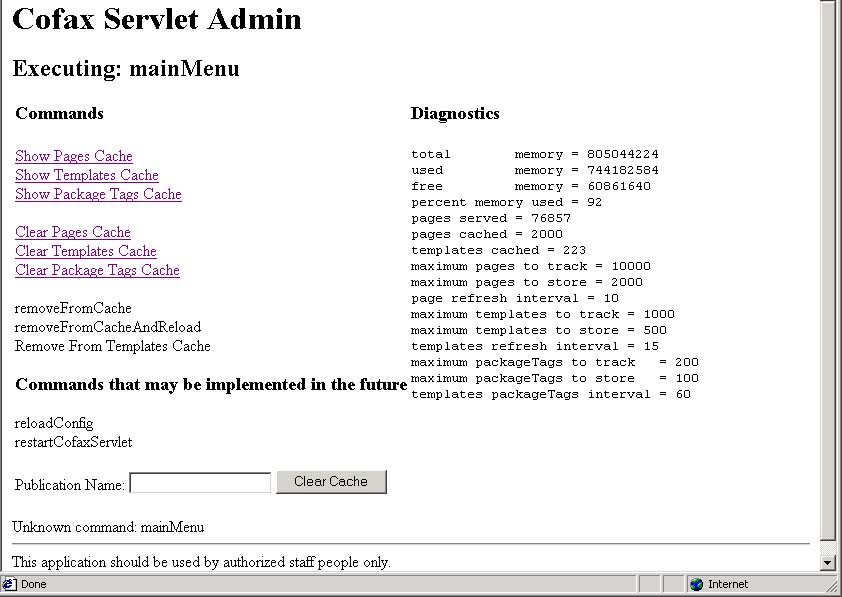842x597 pixels.
Task: Click maximum packageTags to store = 100
Action: coord(555,378)
